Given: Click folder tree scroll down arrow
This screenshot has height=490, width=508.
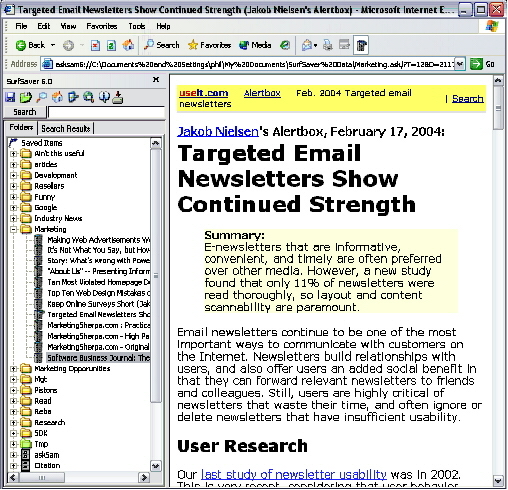Looking at the screenshot, I should [156, 466].
